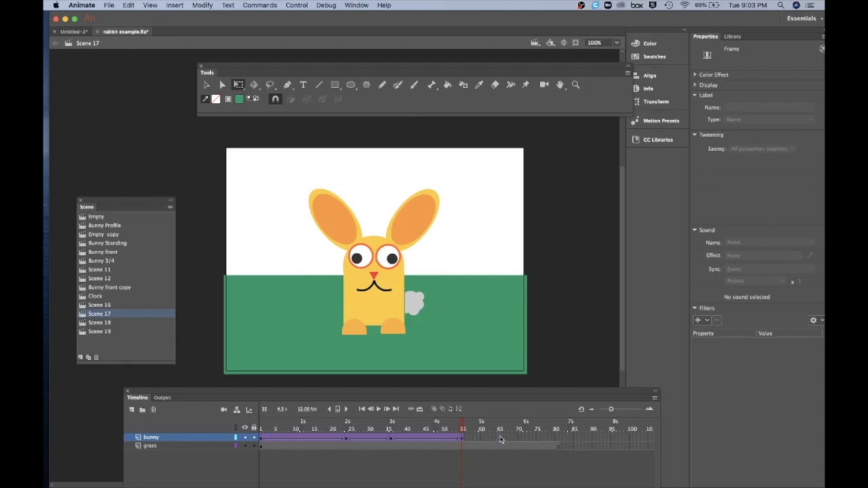Expand the Color Effect section
Viewport: 868px width, 488px height.
(x=694, y=75)
